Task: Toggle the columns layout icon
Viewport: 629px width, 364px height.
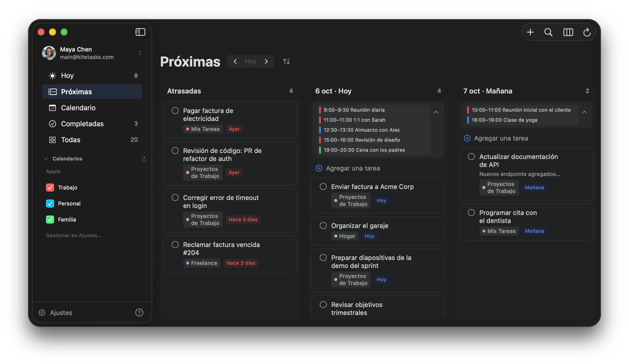Action: (568, 32)
